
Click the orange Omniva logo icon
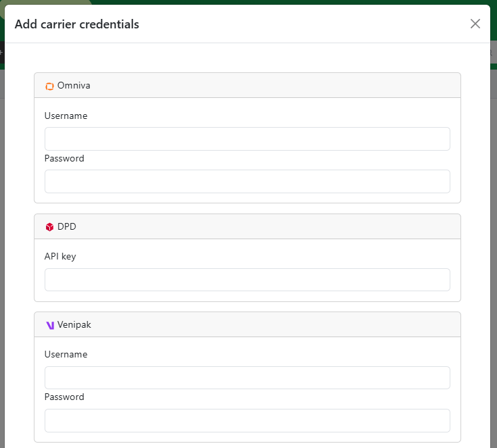49,86
